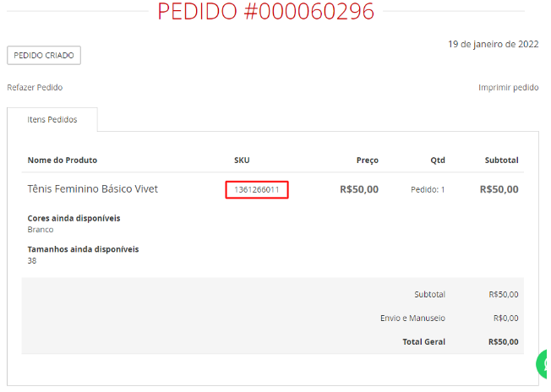Open the green WhatsApp chat icon
This screenshot has height=392, width=551.
(544, 364)
